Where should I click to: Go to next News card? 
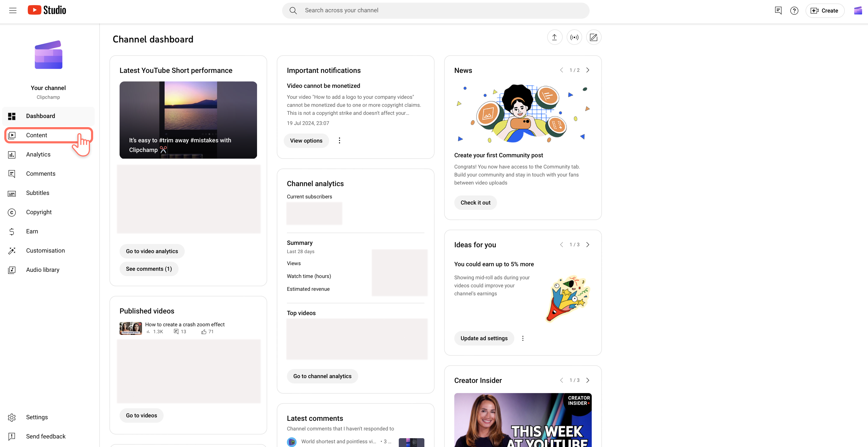588,70
